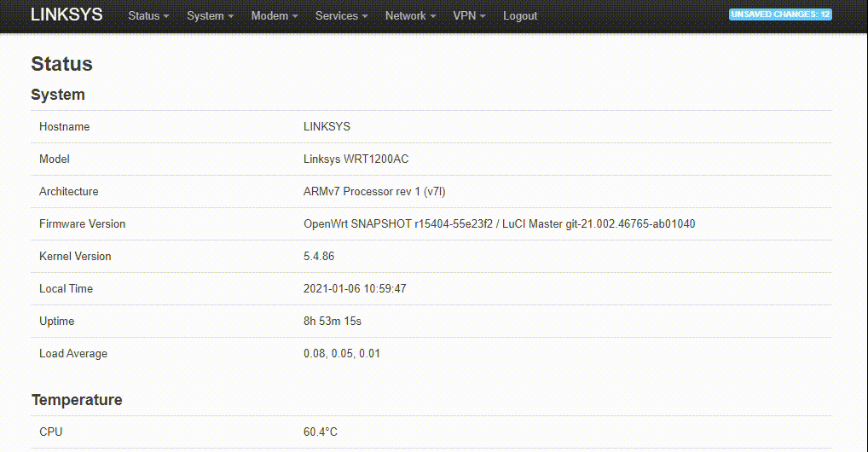
Task: Select the ARMv7 Processor architecture value
Action: [x=374, y=192]
